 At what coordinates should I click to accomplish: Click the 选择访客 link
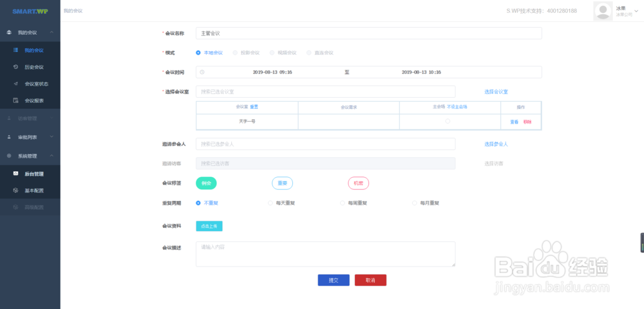(494, 164)
